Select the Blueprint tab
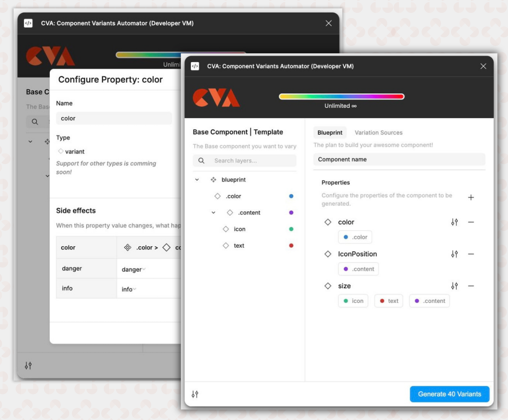This screenshot has height=420, width=508. click(330, 132)
